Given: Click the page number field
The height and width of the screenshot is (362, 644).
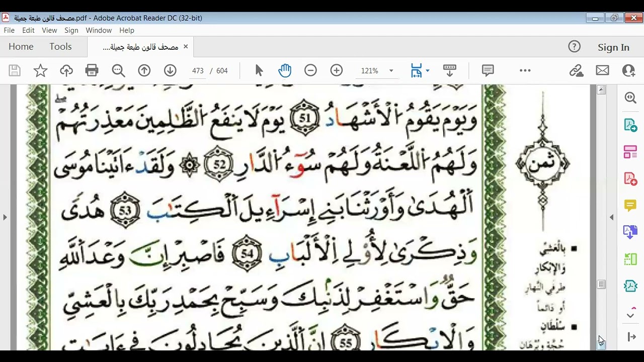Looking at the screenshot, I should [x=198, y=71].
